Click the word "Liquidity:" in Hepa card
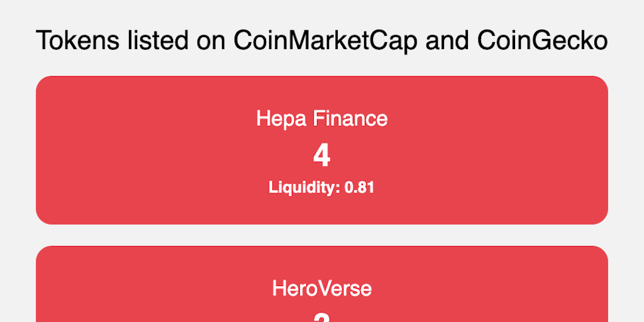 [305, 187]
